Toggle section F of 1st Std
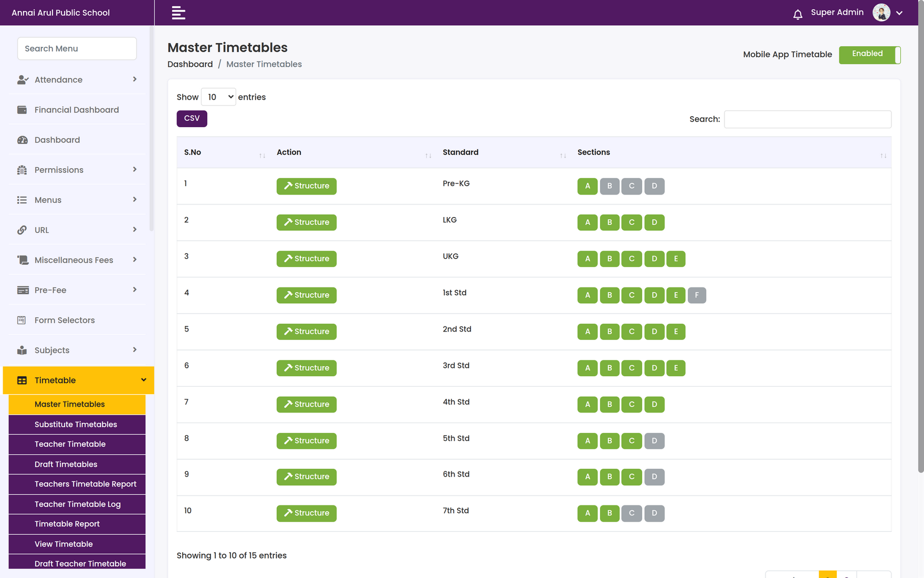The image size is (924, 578). [x=697, y=295]
